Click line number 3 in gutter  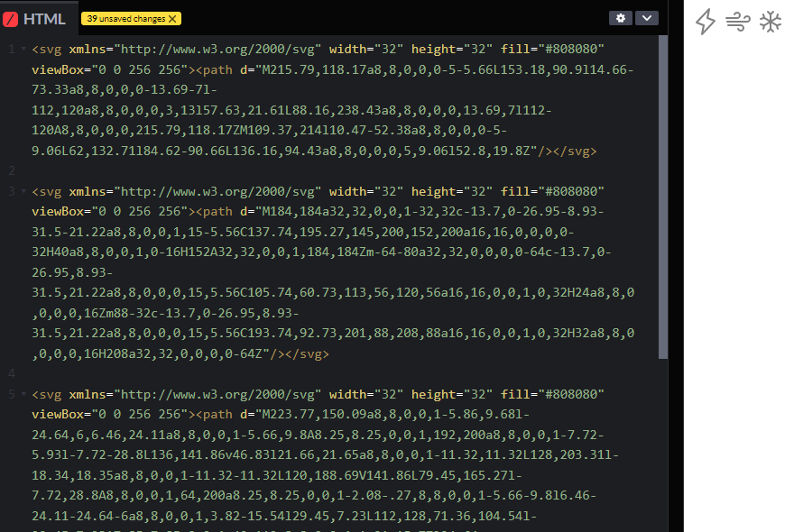pyautogui.click(x=12, y=191)
